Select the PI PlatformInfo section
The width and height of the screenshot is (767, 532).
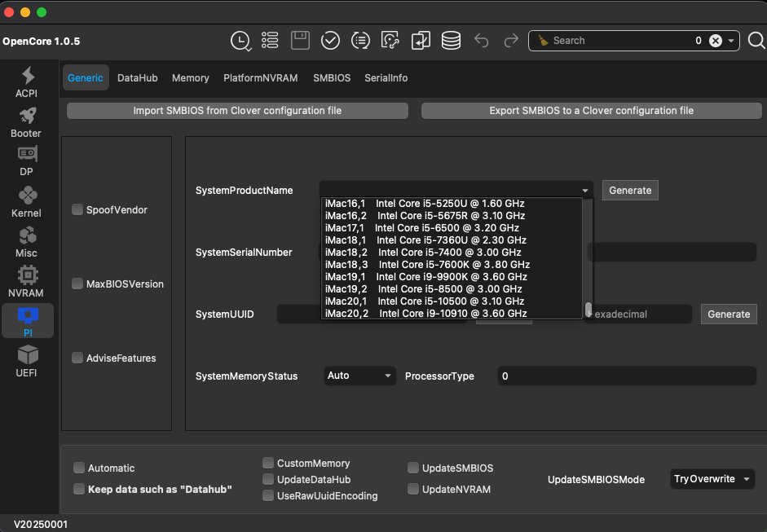[x=28, y=321]
